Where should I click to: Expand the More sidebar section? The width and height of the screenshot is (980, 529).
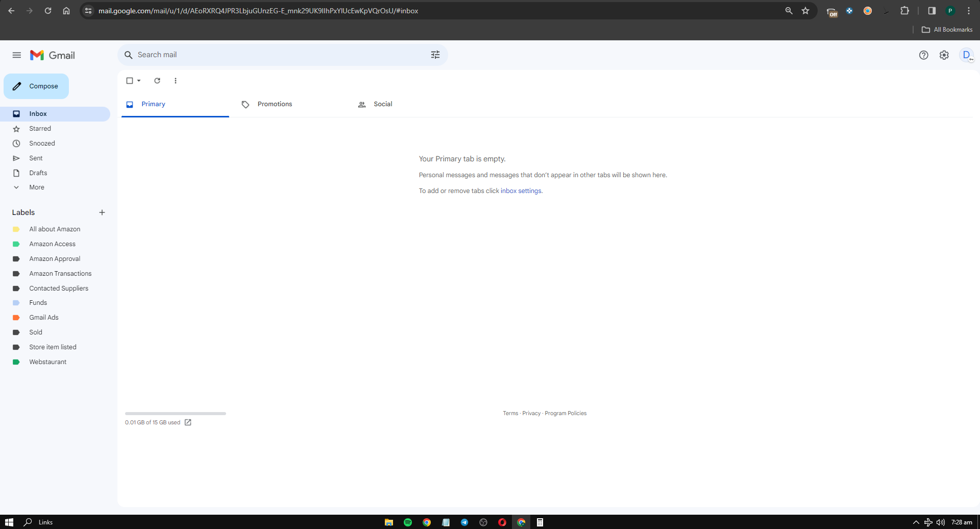pos(55,187)
